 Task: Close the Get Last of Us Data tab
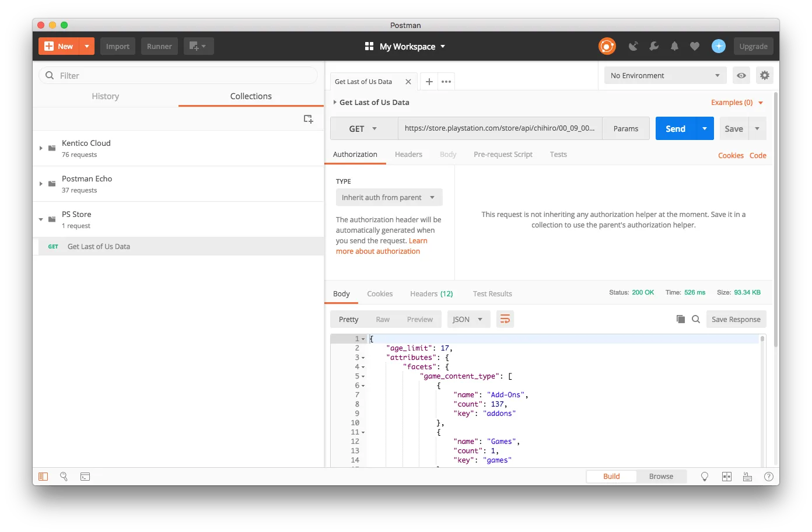click(x=408, y=82)
